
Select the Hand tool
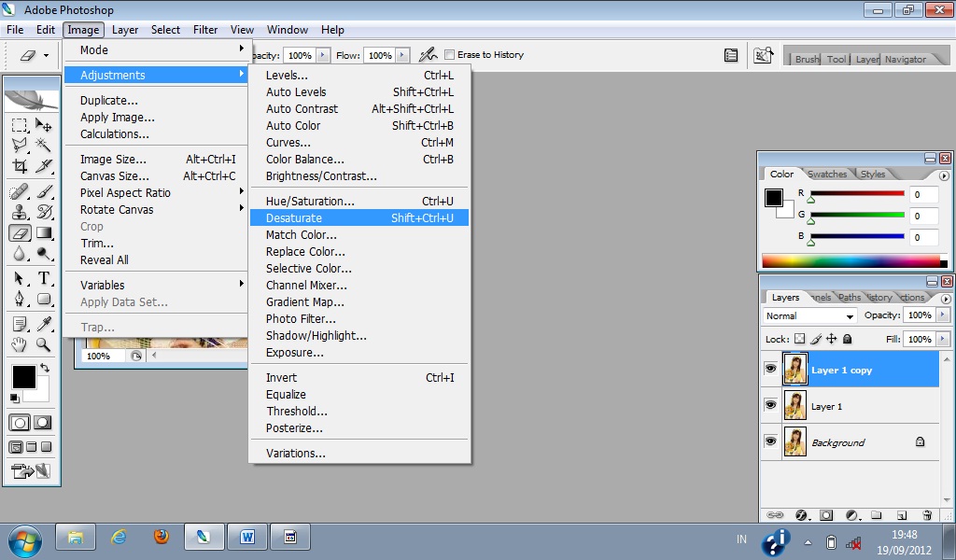(20, 344)
